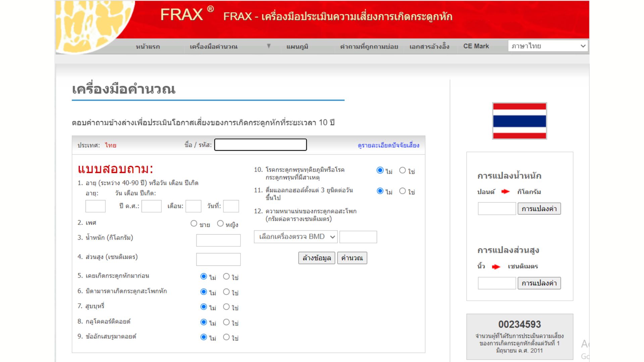This screenshot has height=362, width=644.
Task: Click ดูรายละเอียดปัจจัยเสี่ยง link
Action: pyautogui.click(x=388, y=145)
